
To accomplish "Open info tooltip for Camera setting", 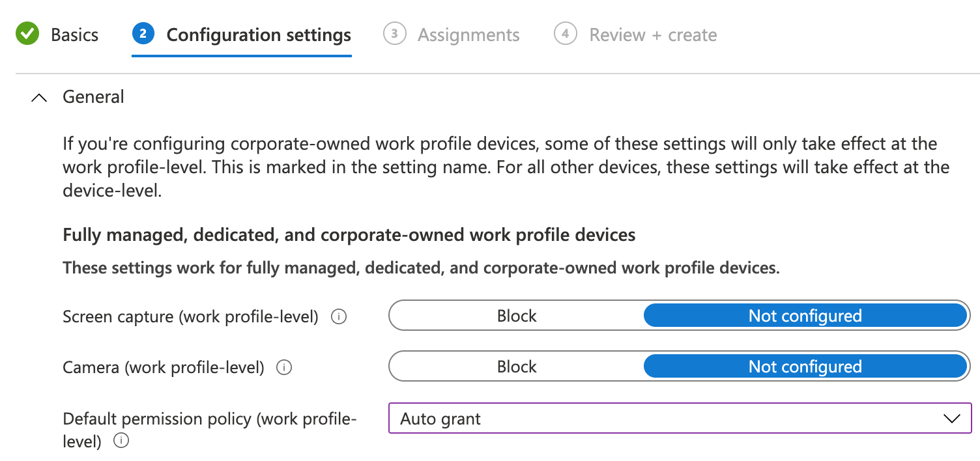I will [284, 368].
